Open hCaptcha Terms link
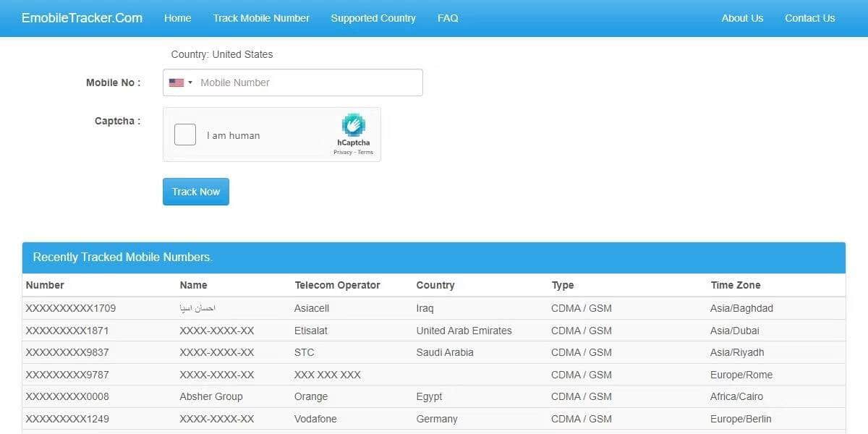Viewport: 868px width, 434px height. click(x=365, y=152)
